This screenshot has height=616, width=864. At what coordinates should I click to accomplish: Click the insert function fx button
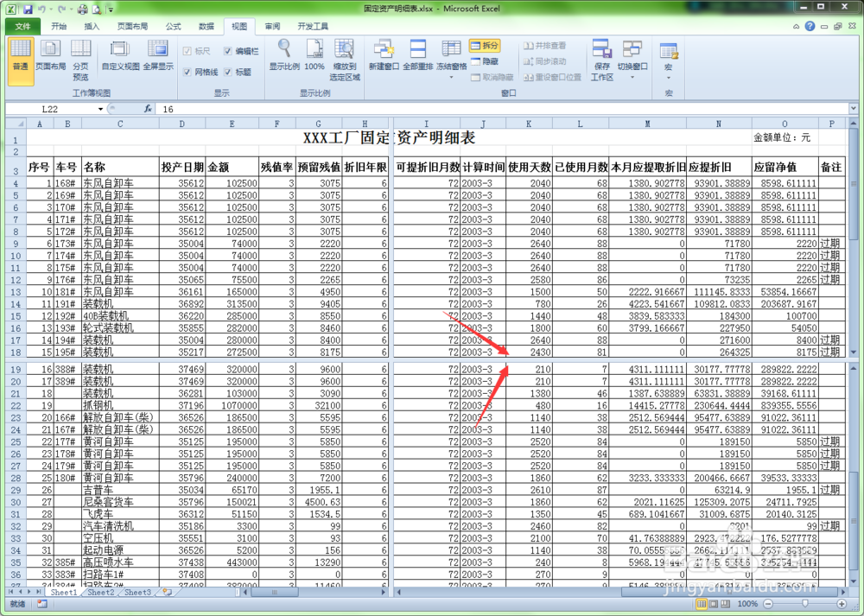click(148, 109)
